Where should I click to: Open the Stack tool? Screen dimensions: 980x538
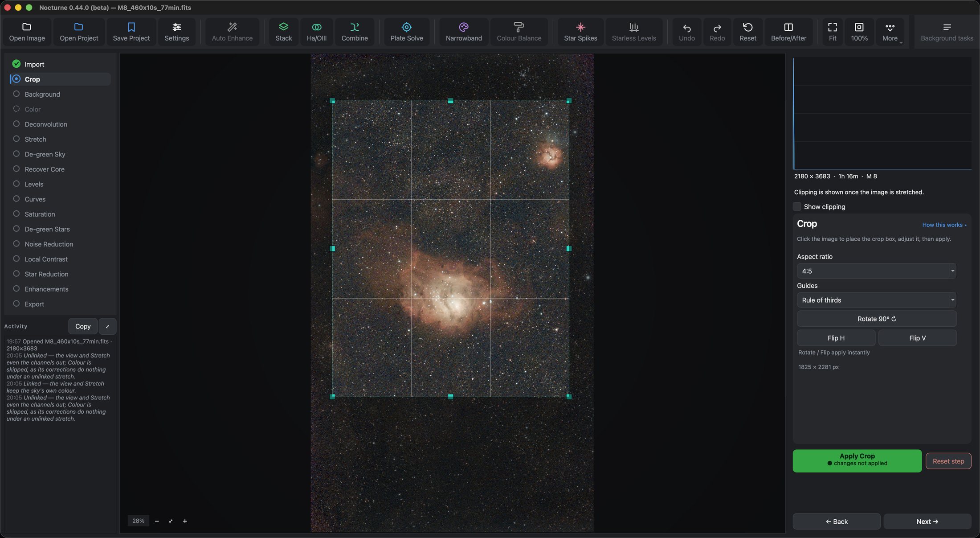click(283, 32)
